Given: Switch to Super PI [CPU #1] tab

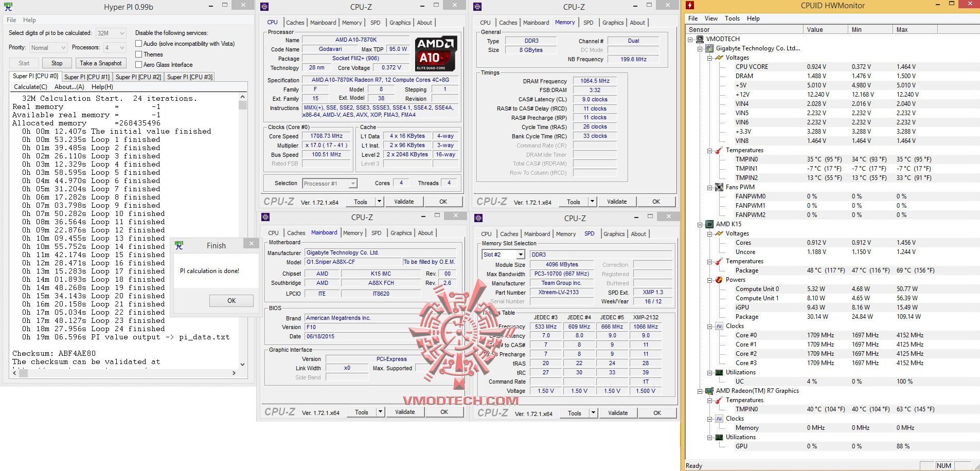Looking at the screenshot, I should [86, 77].
